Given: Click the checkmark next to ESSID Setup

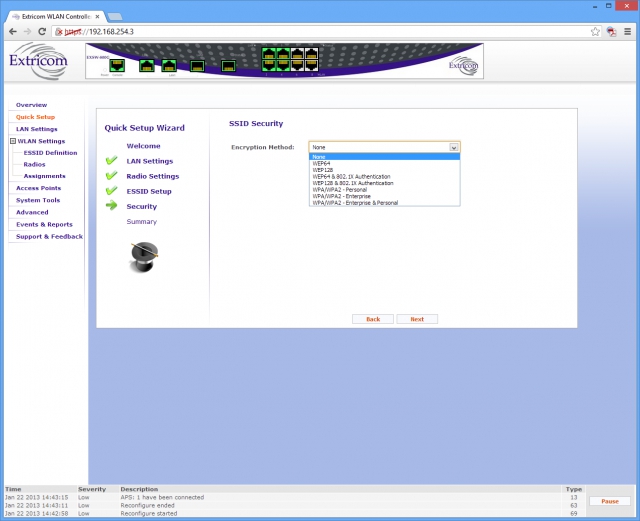Looking at the screenshot, I should click(111, 190).
